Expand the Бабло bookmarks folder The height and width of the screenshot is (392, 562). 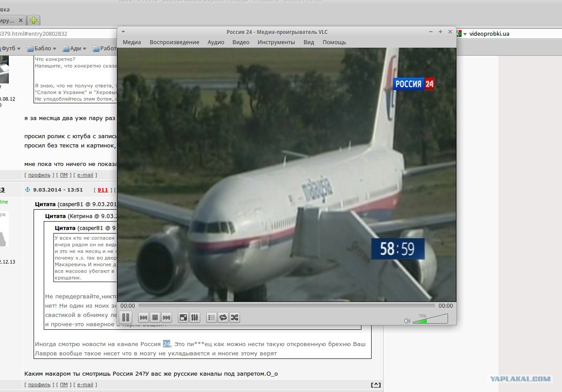click(42, 49)
